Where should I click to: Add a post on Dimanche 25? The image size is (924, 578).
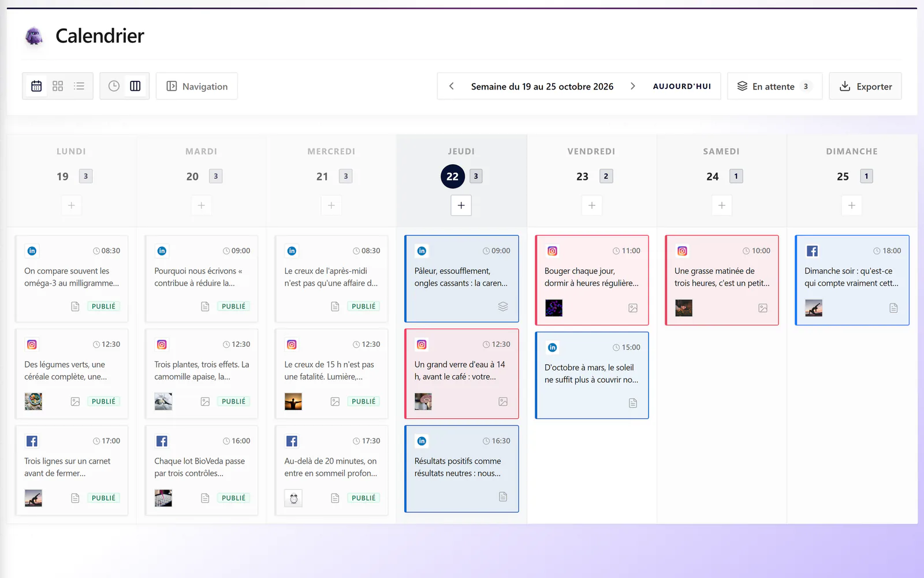[851, 205]
